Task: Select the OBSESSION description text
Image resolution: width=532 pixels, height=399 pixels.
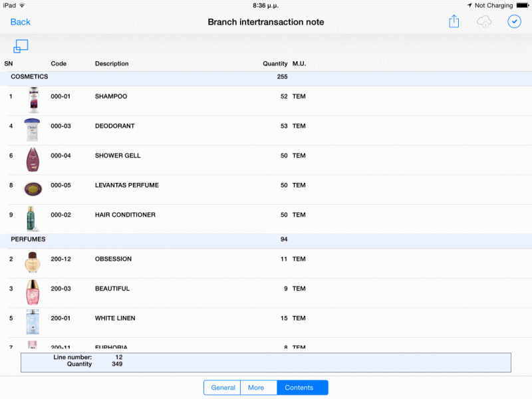Action: tap(113, 259)
